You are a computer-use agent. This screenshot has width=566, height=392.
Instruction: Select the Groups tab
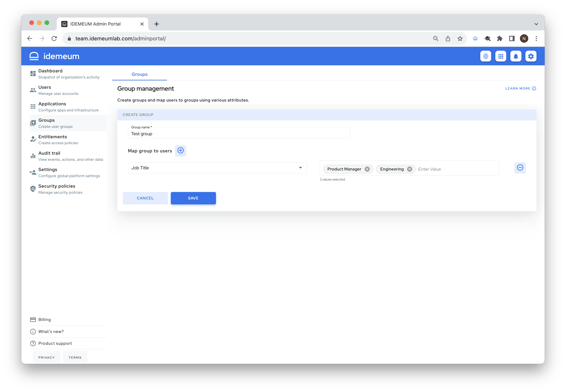point(139,74)
